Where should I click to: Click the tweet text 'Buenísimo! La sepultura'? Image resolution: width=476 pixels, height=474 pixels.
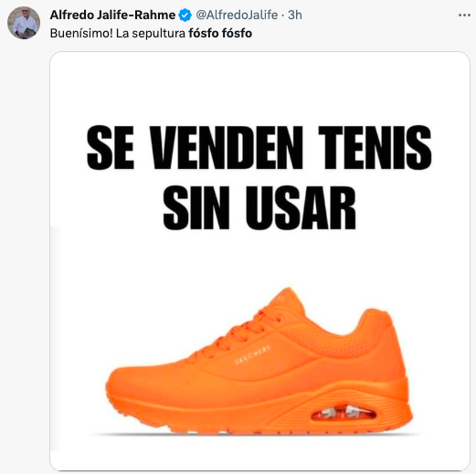(x=118, y=34)
